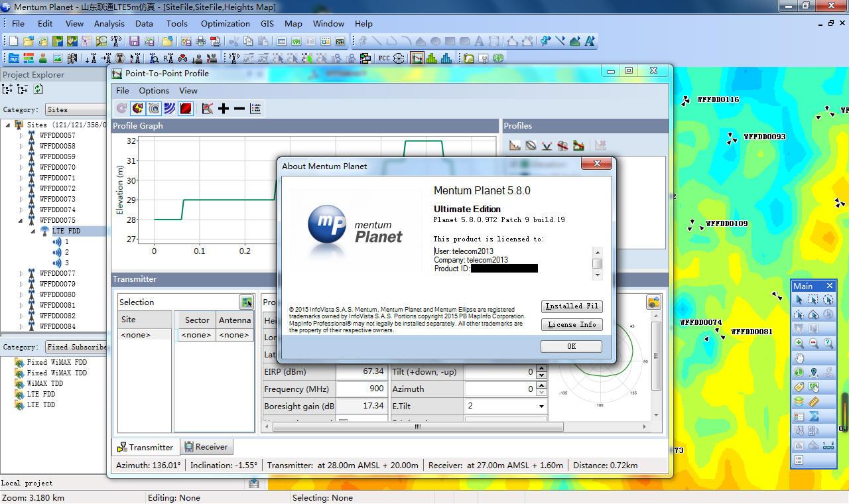This screenshot has height=504, width=849.
Task: Toggle the blue wave icon in Profile toolbar
Action: (170, 108)
